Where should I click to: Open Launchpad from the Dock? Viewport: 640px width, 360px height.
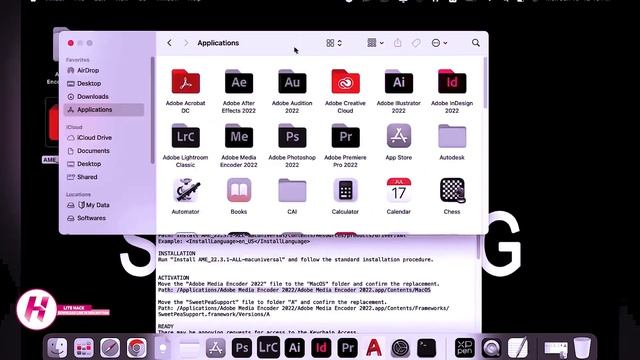coord(84,348)
